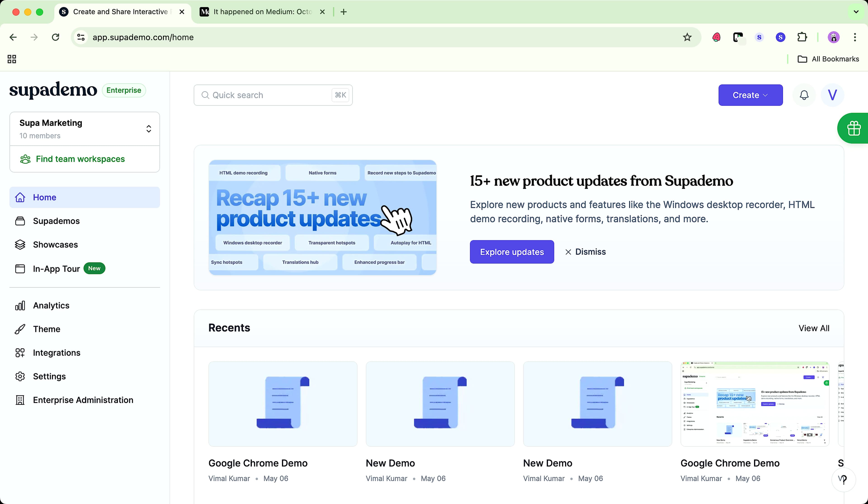Screen dimensions: 868x504
Task: Open Enterprise Administration
Action: [x=84, y=400]
